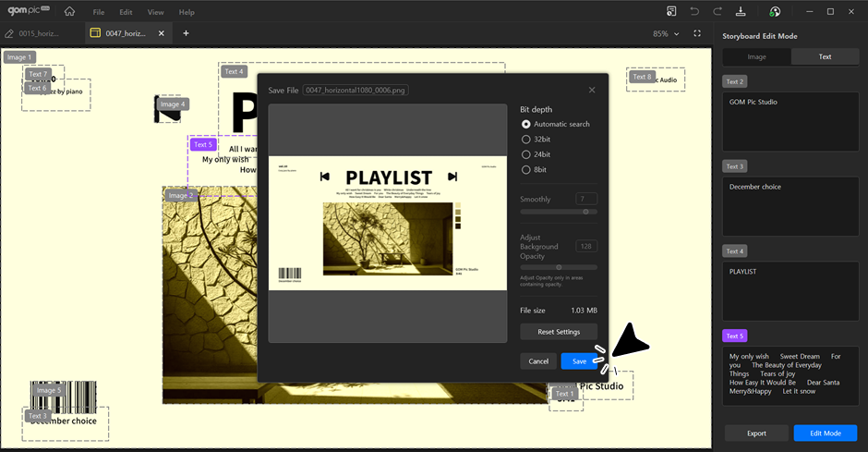Viewport: 868px width, 452px height.
Task: Add a new tab with plus icon
Action: point(186,33)
